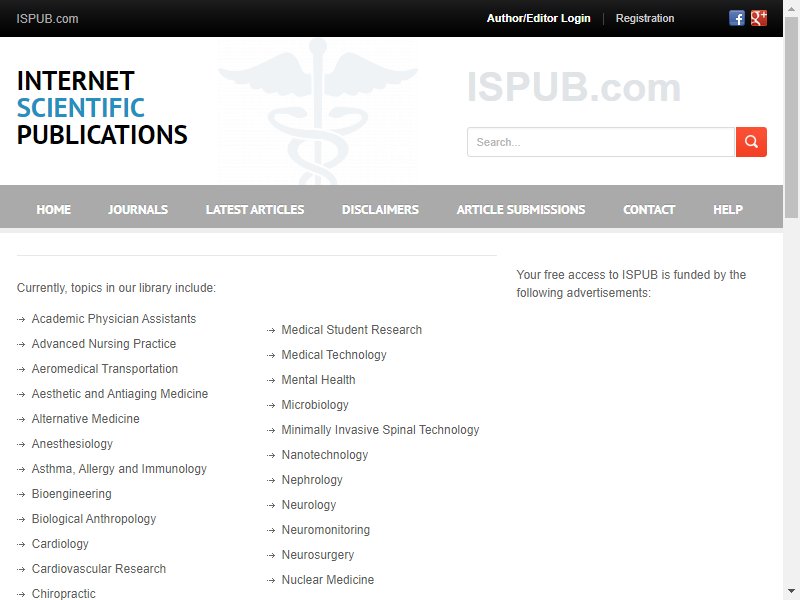Click the Author/Editor Login link
The image size is (800, 600).
point(538,18)
